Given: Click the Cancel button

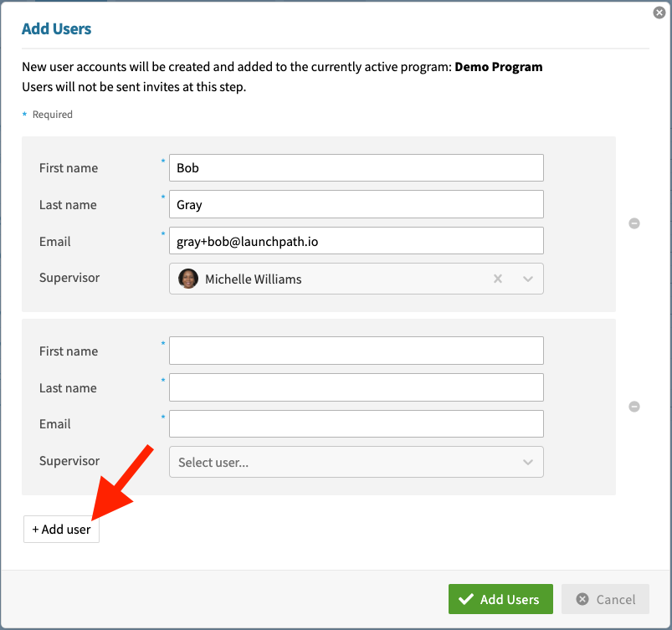Looking at the screenshot, I should 605,599.
